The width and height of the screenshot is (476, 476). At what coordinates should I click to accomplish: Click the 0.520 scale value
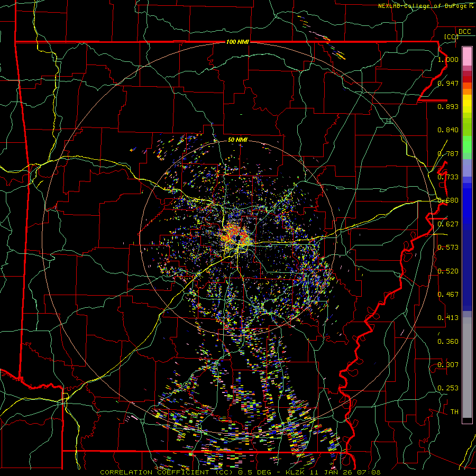[x=448, y=271]
